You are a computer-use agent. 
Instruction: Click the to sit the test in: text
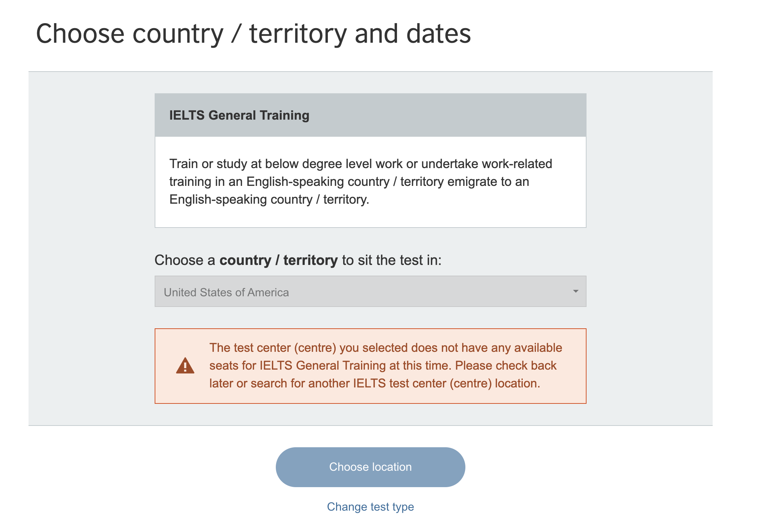click(x=392, y=260)
